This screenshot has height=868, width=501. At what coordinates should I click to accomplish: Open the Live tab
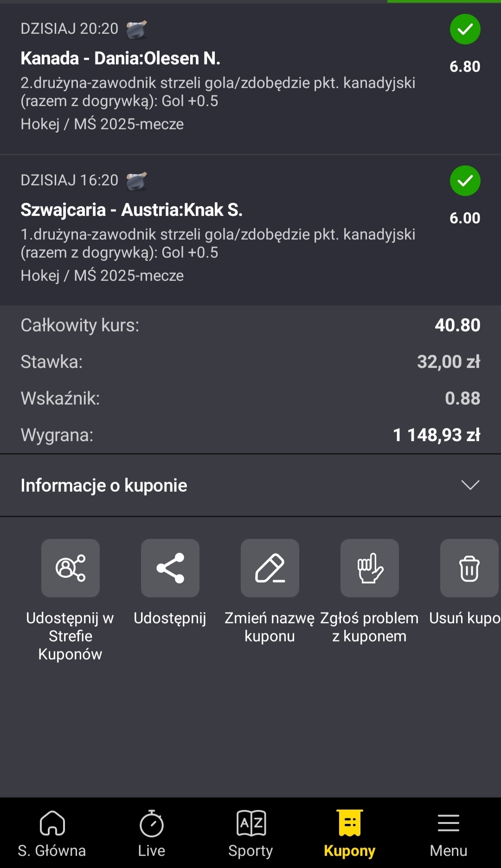[152, 833]
